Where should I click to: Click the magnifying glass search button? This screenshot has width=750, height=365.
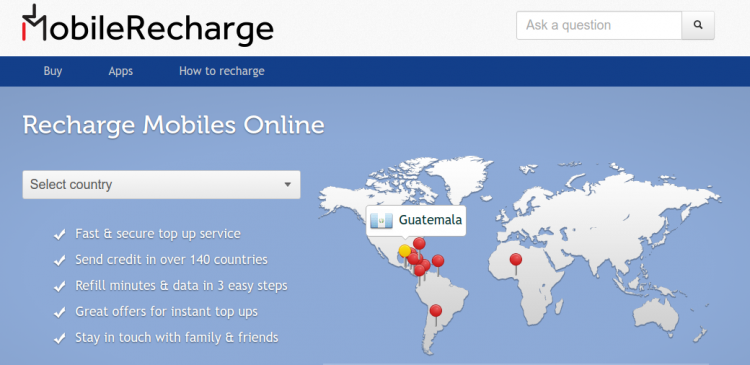click(x=698, y=25)
